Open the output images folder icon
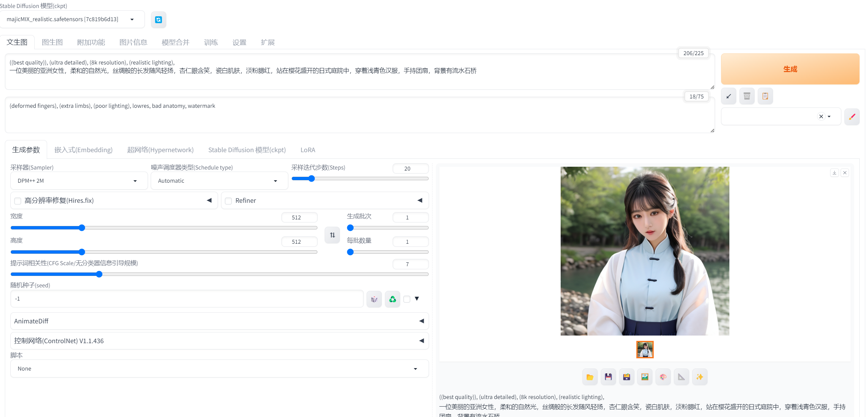868x417 pixels. coord(590,377)
